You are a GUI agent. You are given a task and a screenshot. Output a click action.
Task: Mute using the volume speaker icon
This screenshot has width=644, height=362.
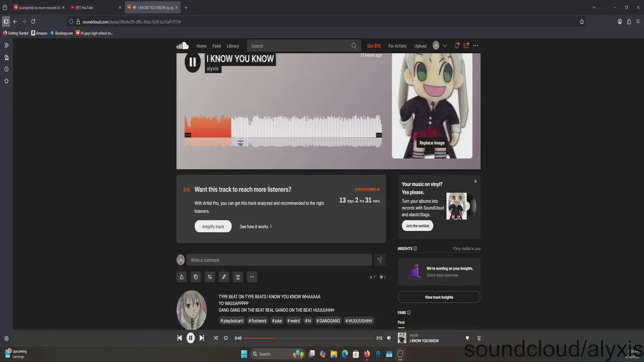(388, 338)
